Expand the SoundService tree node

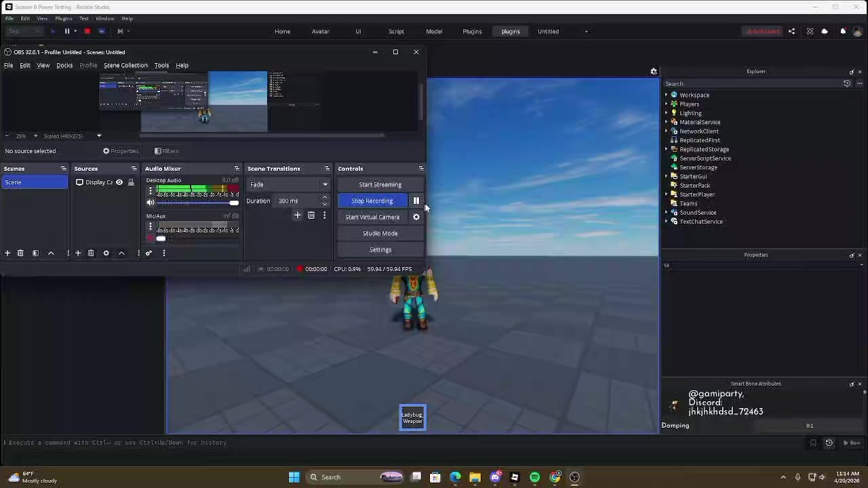(666, 213)
